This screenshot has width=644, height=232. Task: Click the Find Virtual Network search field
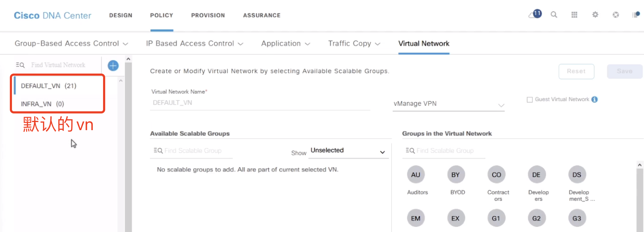(58, 65)
